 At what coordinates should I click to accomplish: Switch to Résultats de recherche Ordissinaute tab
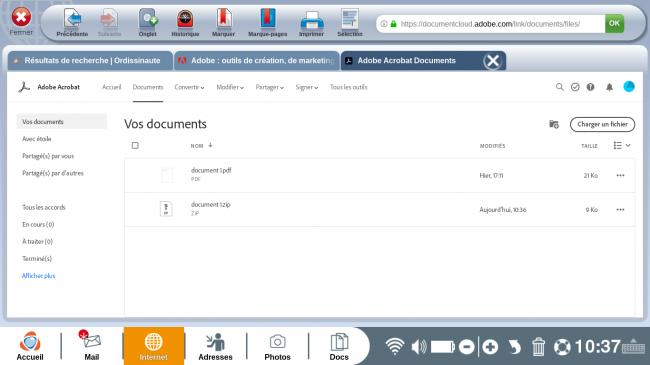point(90,61)
